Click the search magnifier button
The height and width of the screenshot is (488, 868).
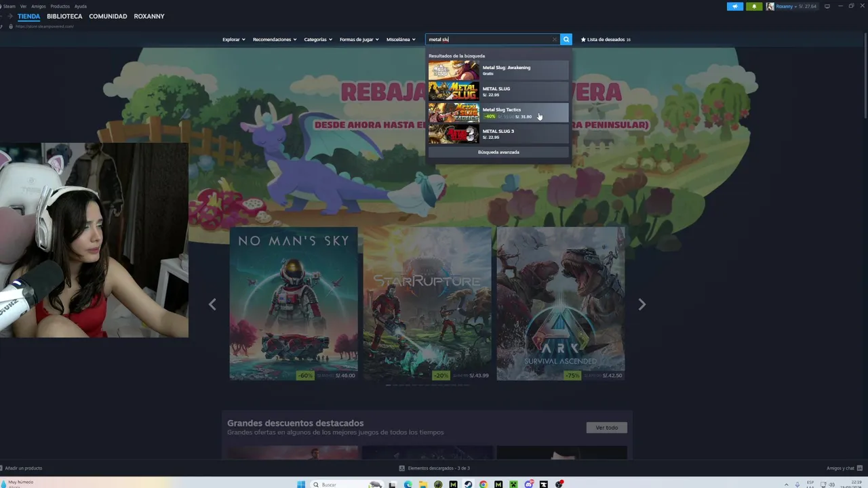pyautogui.click(x=566, y=39)
